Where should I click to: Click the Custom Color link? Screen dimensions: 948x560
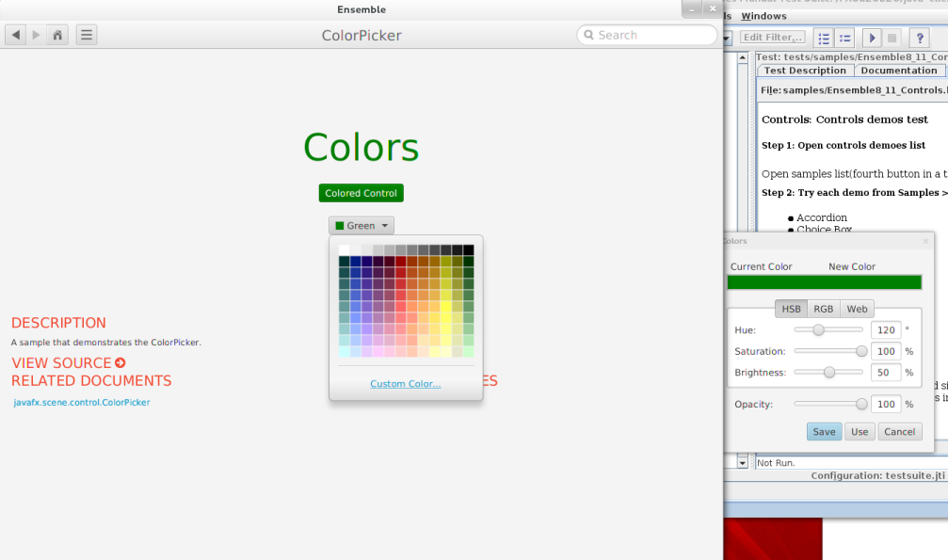point(405,384)
